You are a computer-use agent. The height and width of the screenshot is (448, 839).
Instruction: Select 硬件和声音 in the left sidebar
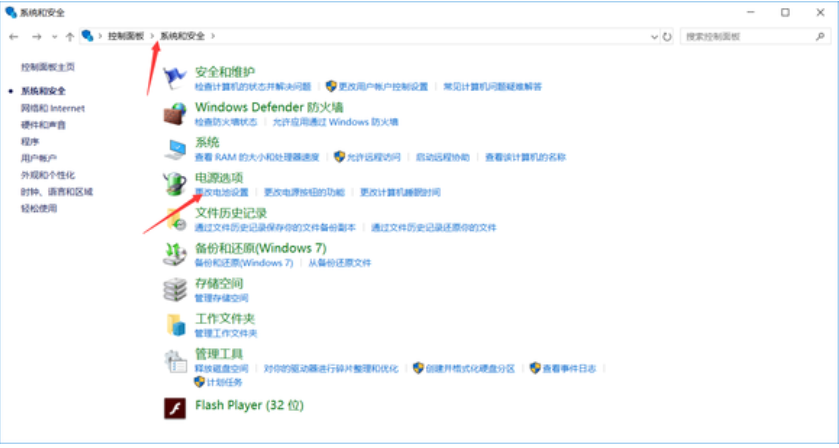(x=43, y=125)
